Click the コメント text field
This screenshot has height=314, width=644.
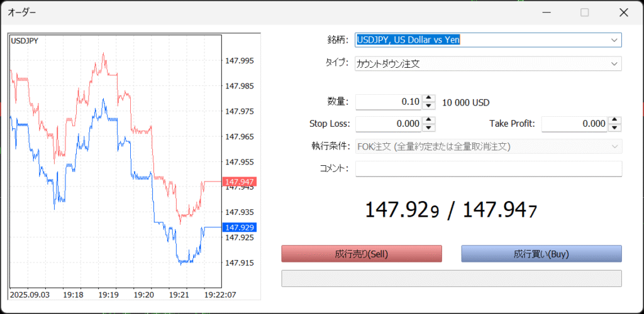pyautogui.click(x=488, y=169)
